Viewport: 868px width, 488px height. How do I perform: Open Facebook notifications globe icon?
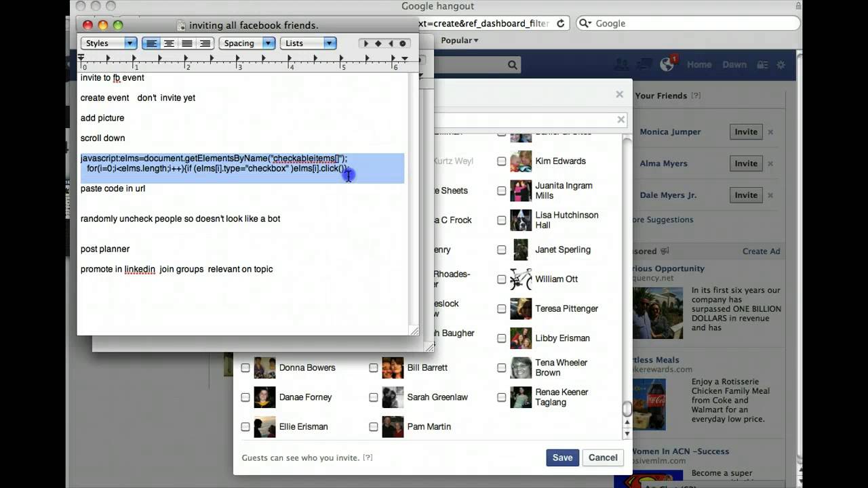667,64
